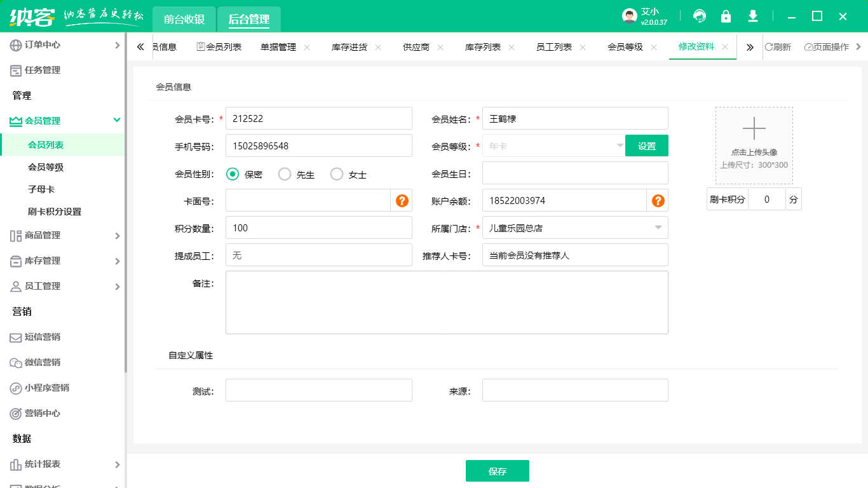
Task: Click the 手机号码 input field
Action: pos(319,146)
